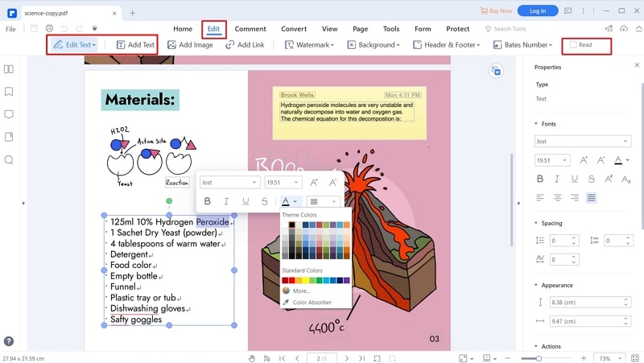Open the attachments panel icon in sidebar
The height and width of the screenshot is (363, 644).
9,137
